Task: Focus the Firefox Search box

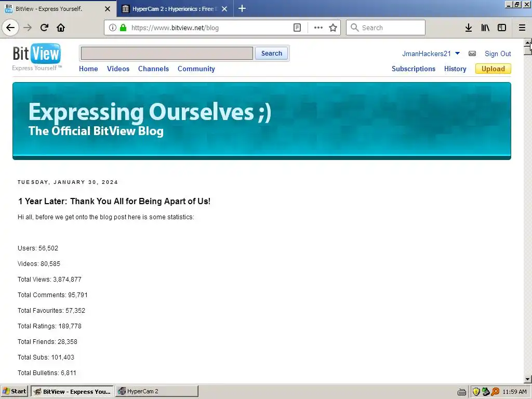Action: tap(385, 28)
